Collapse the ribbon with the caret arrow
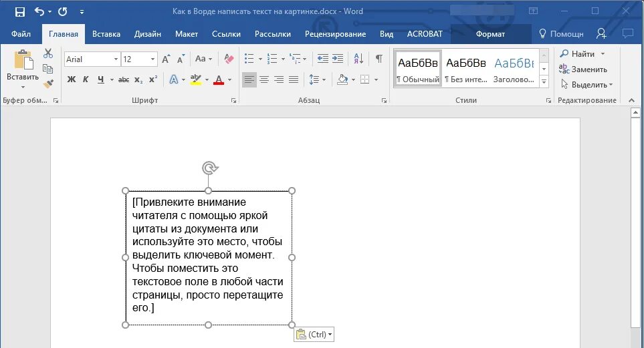 pos(632,101)
